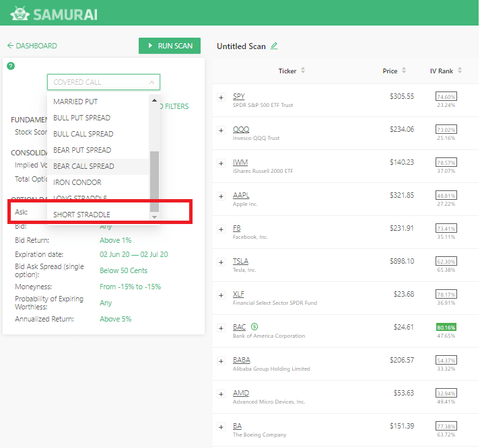Open the SPY ticker link
The image size is (480, 448).
coord(239,96)
